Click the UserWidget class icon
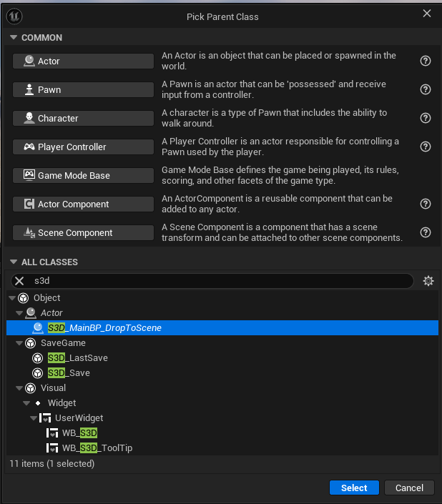Viewport: 442px width, 504px height. coord(44,418)
